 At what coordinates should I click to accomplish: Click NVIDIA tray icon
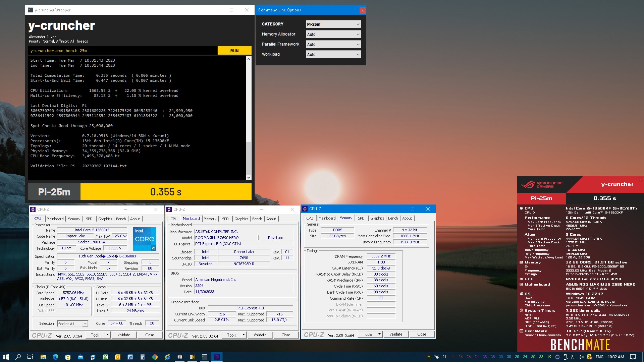click(x=428, y=357)
